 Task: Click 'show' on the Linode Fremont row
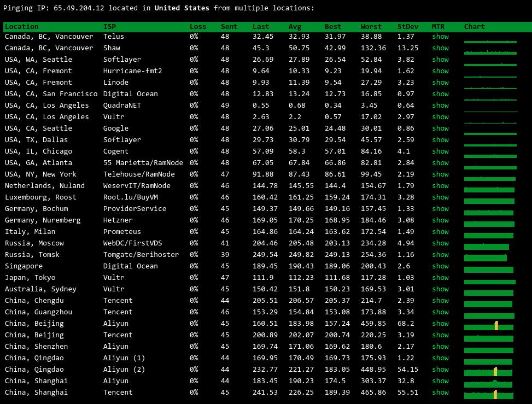pyautogui.click(x=440, y=83)
